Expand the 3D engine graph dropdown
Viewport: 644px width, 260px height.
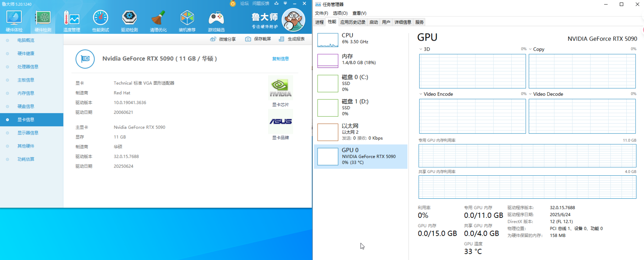click(x=421, y=49)
